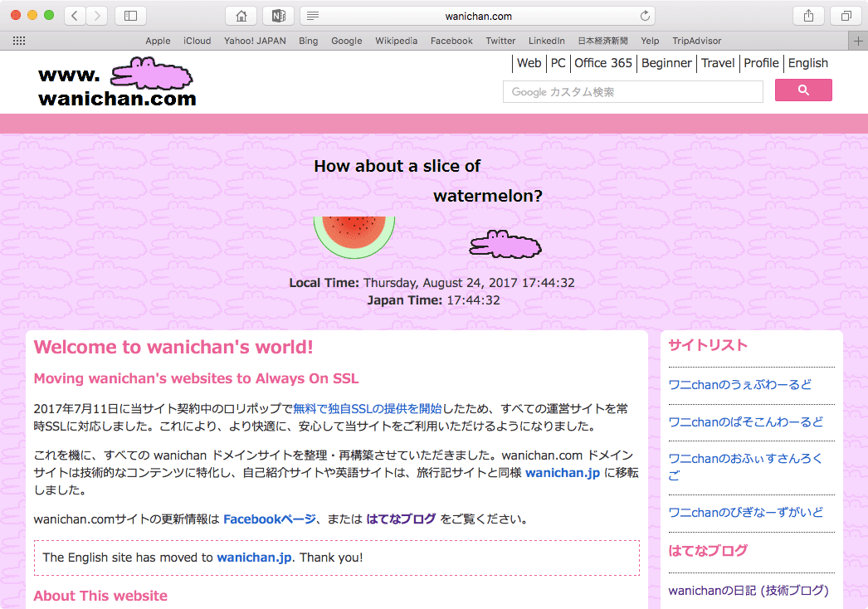This screenshot has width=868, height=609.
Task: Open Top Sites grid icon
Action: (x=19, y=41)
